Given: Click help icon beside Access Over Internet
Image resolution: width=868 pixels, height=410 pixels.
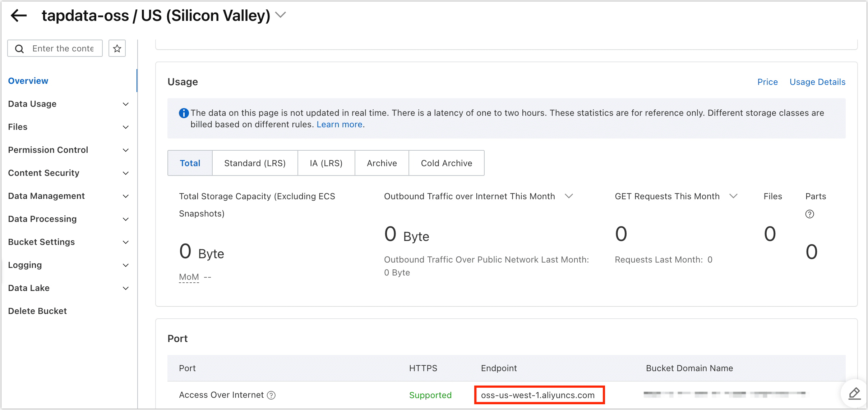Looking at the screenshot, I should click(x=272, y=395).
